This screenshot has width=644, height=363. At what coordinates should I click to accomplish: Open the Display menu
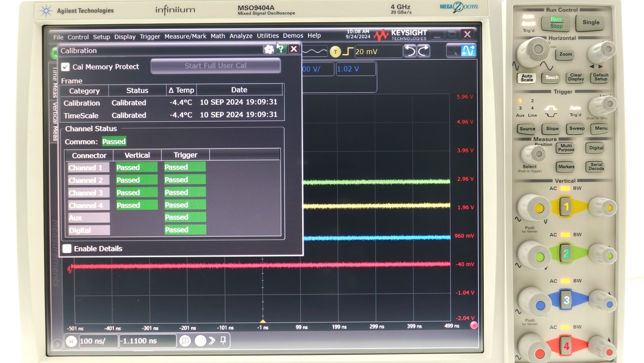click(125, 37)
